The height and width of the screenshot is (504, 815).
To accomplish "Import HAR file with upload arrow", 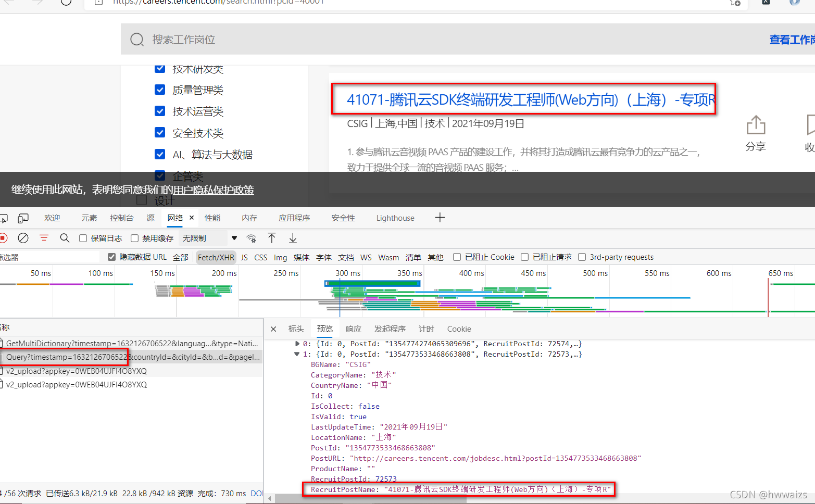I will 272,238.
